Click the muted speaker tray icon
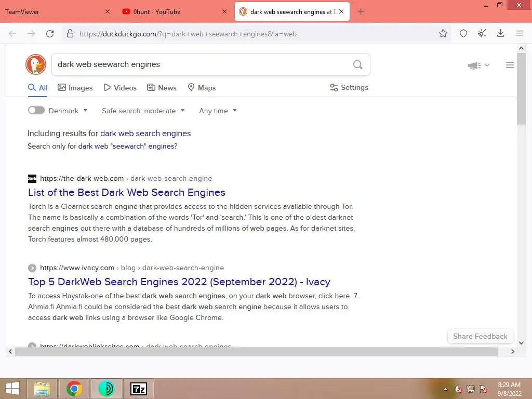This screenshot has width=532, height=399. [458, 389]
